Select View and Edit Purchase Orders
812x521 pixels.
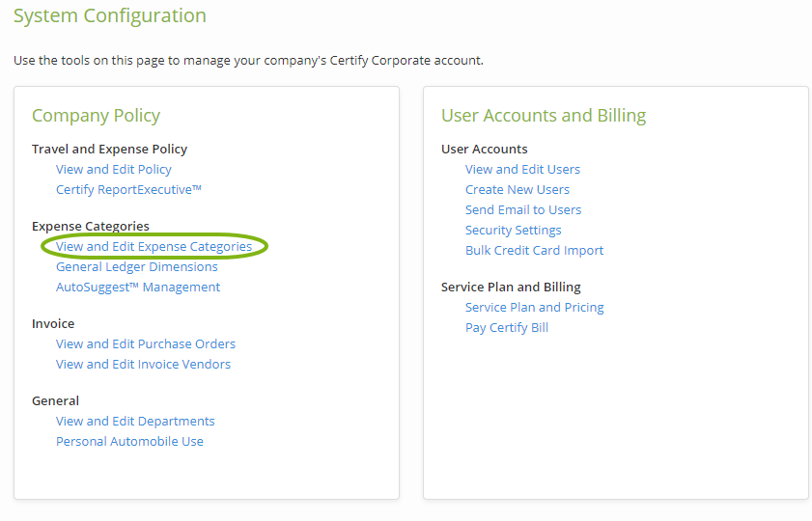pos(145,343)
